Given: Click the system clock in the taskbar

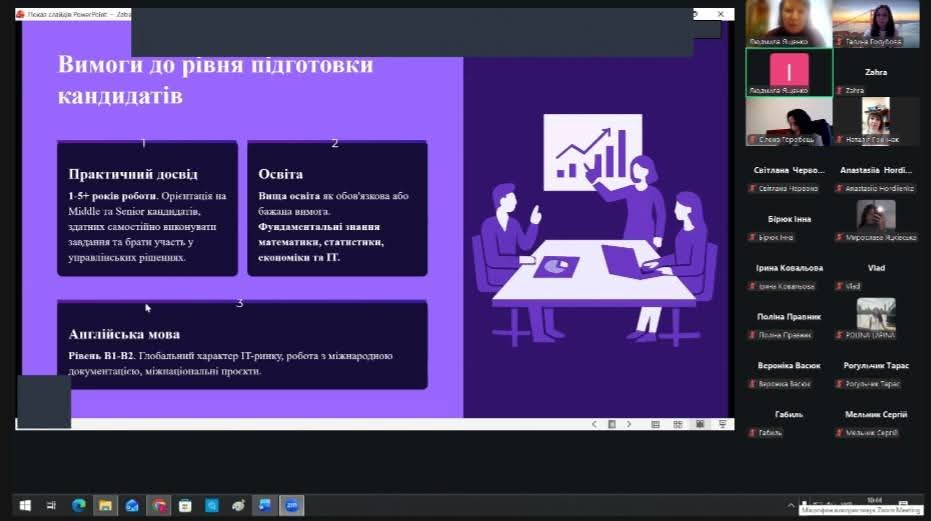Looking at the screenshot, I should click(x=875, y=503).
